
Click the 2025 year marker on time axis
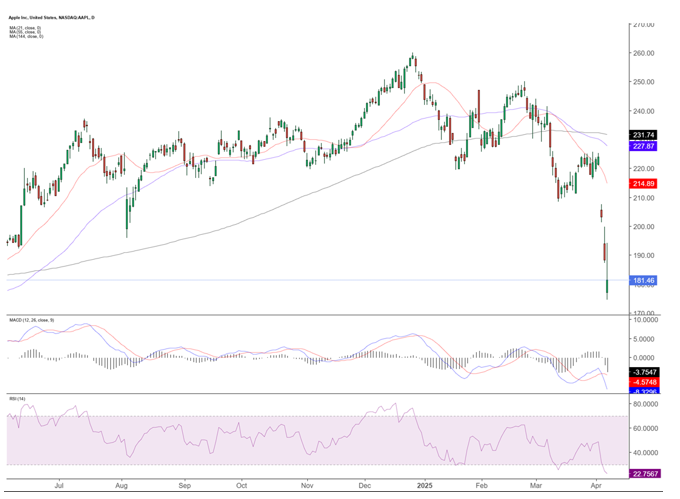pos(423,483)
